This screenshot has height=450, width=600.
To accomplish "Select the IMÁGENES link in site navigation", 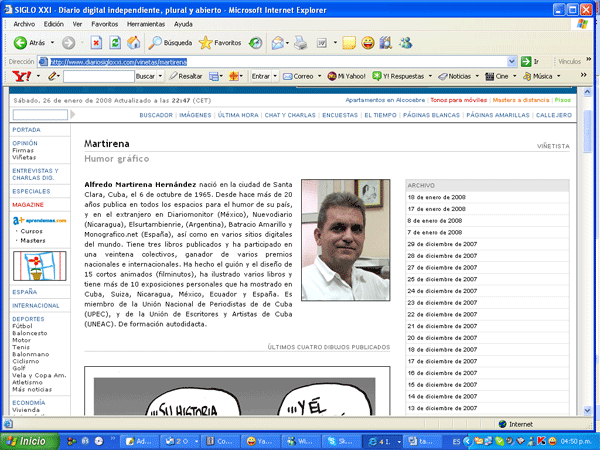I will (194, 115).
